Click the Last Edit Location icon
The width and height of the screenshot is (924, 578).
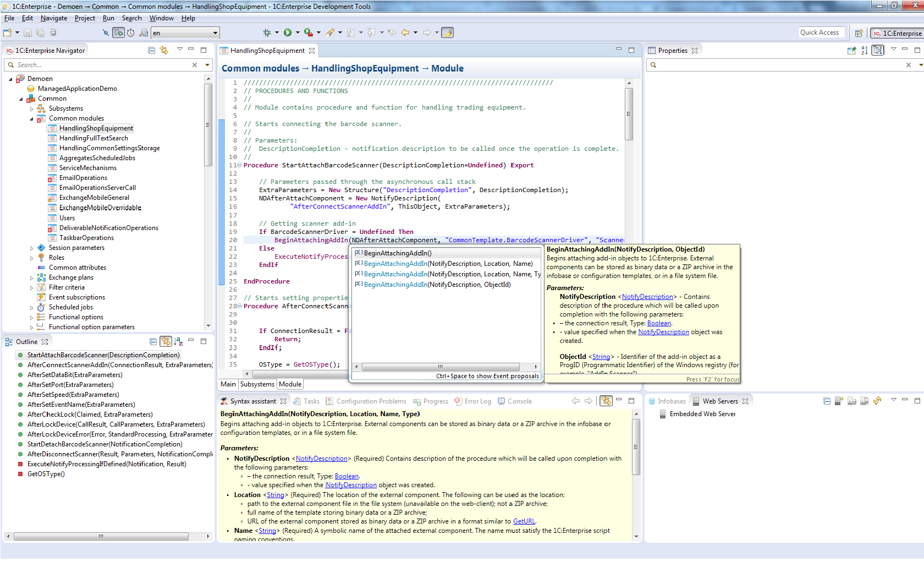tap(392, 32)
